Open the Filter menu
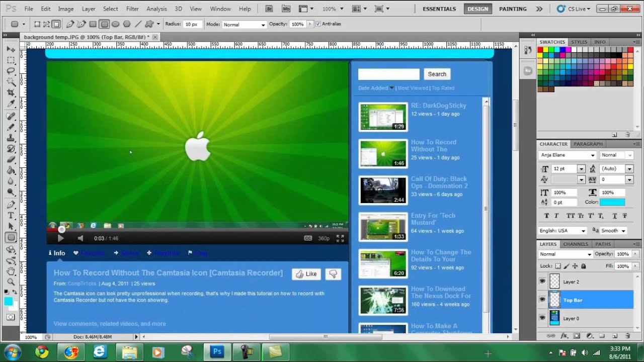 132,9
